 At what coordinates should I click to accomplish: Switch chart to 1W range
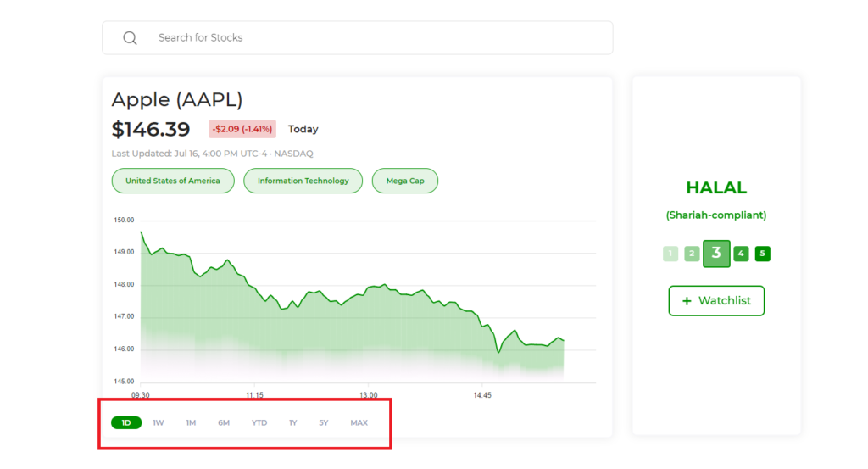159,422
